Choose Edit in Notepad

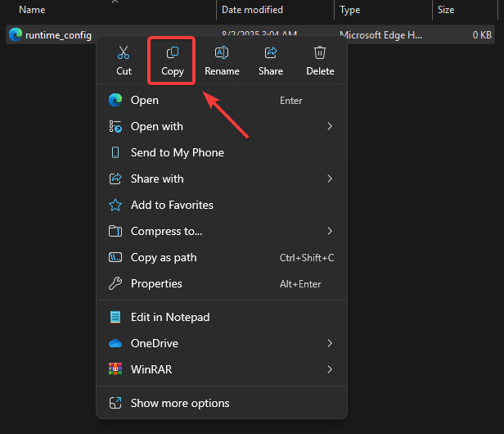[x=170, y=317]
